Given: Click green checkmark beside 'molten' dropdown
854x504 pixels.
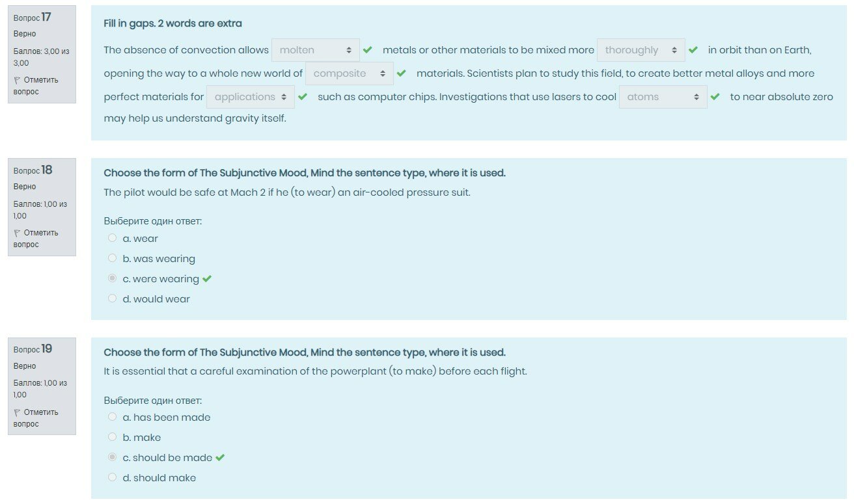Looking at the screenshot, I should tap(368, 50).
